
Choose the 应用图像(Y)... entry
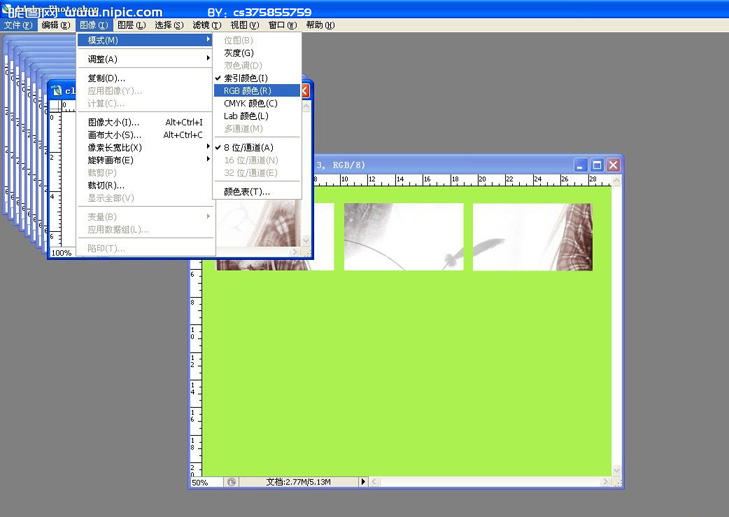(145, 91)
